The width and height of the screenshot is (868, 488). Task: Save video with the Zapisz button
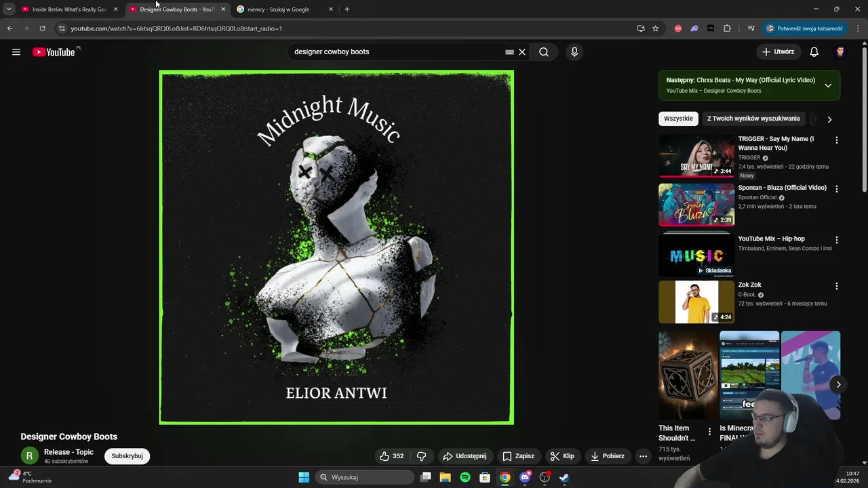click(x=518, y=456)
